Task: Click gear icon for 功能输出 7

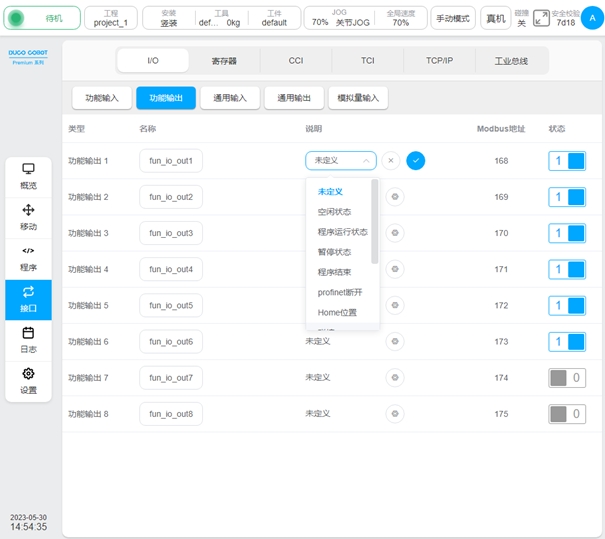Action: pyautogui.click(x=396, y=377)
